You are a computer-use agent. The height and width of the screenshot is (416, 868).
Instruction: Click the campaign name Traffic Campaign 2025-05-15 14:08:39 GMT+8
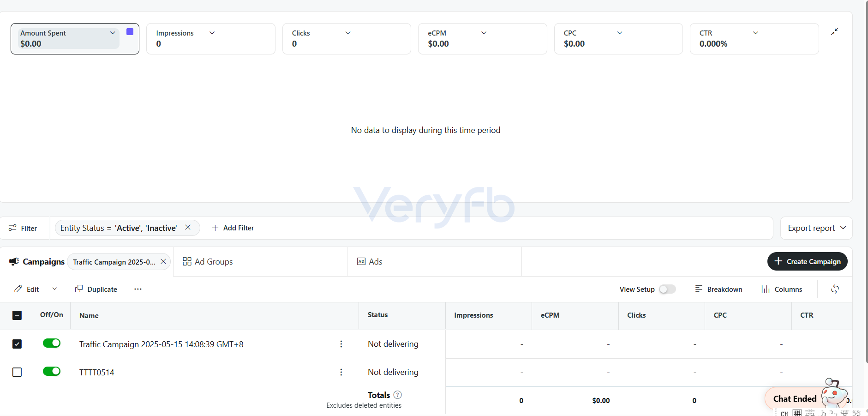click(x=162, y=344)
